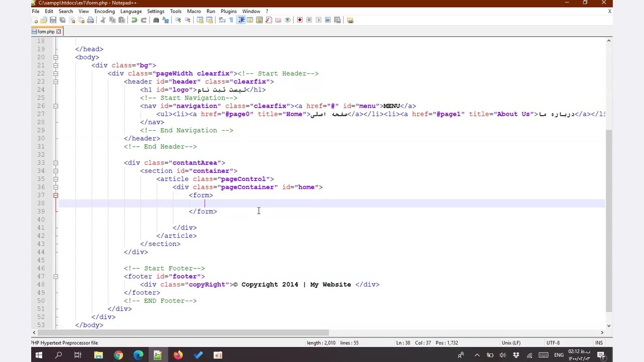Click the Open file toolbar icon
The height and width of the screenshot is (362, 644).
coord(44,20)
